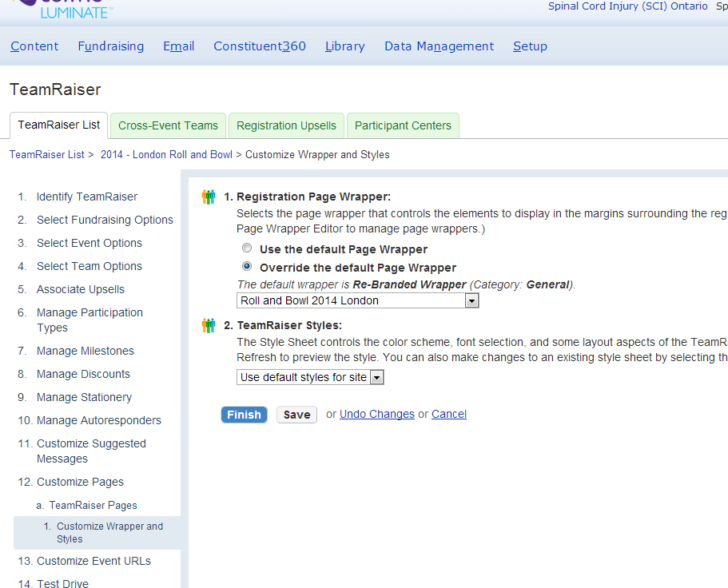Click the Finish button
This screenshot has width=728, height=588.
[245, 415]
